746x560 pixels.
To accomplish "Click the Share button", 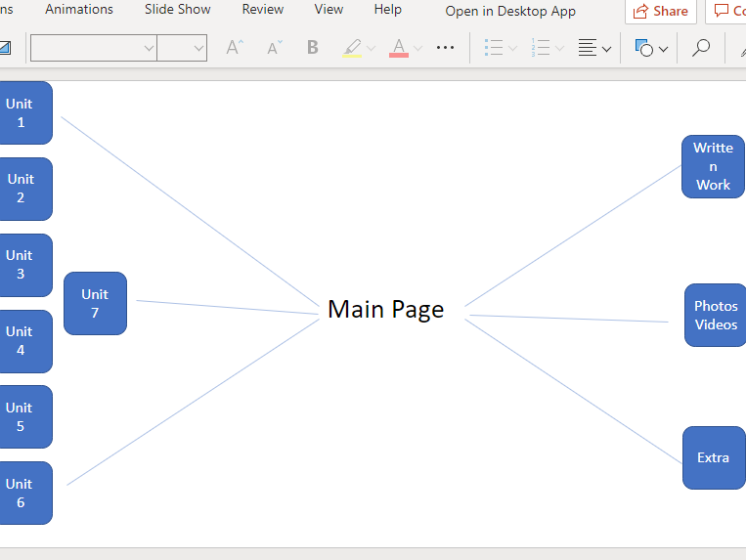I will [660, 11].
